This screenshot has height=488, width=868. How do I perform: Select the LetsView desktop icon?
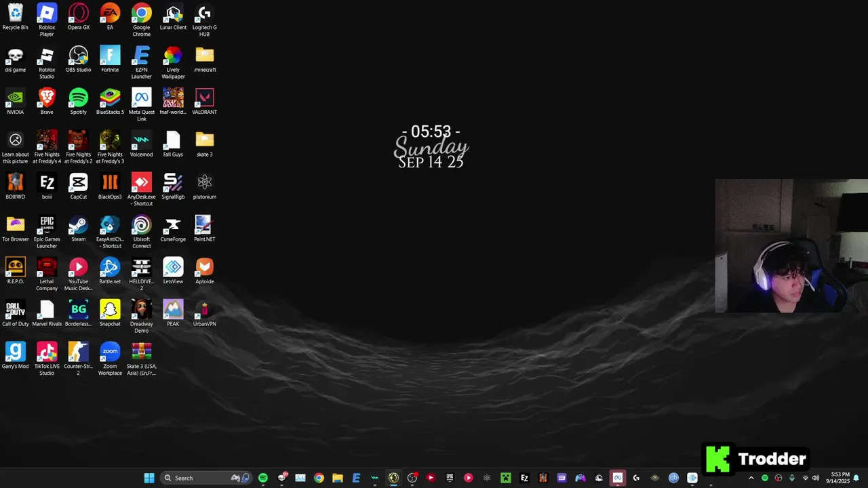click(173, 272)
